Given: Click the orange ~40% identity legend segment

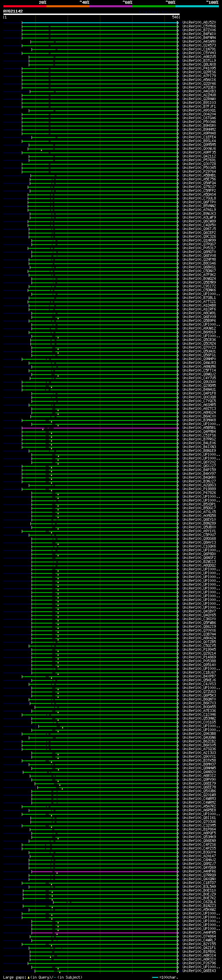Looking at the screenshot, I should point(68,6).
